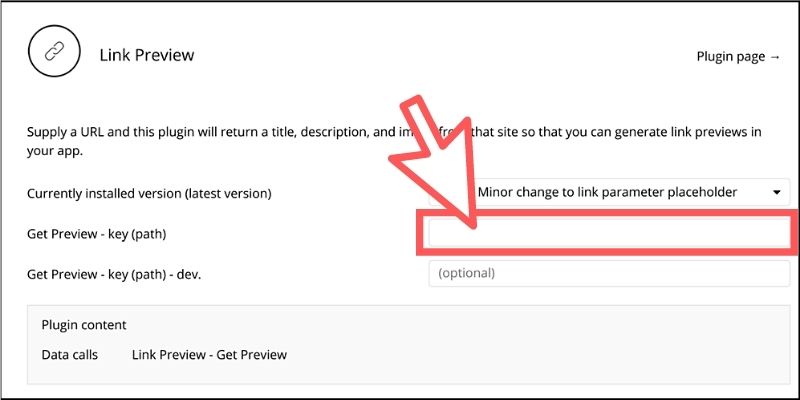Click the '(optional)' placeholder text
Image resolution: width=800 pixels, height=400 pixels.
coord(466,273)
